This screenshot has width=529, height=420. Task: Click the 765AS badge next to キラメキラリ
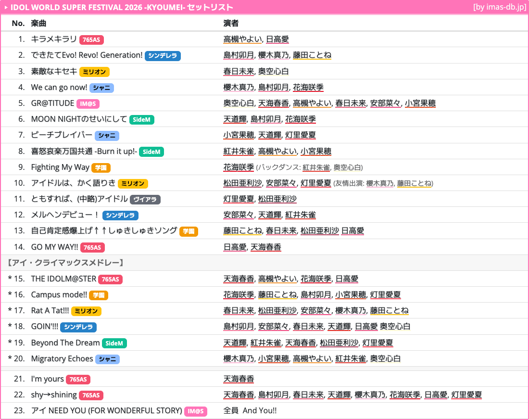(x=91, y=40)
